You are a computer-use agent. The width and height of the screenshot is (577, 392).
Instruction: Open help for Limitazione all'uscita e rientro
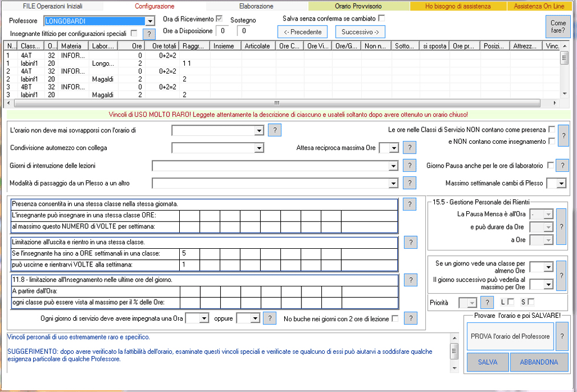[411, 242]
